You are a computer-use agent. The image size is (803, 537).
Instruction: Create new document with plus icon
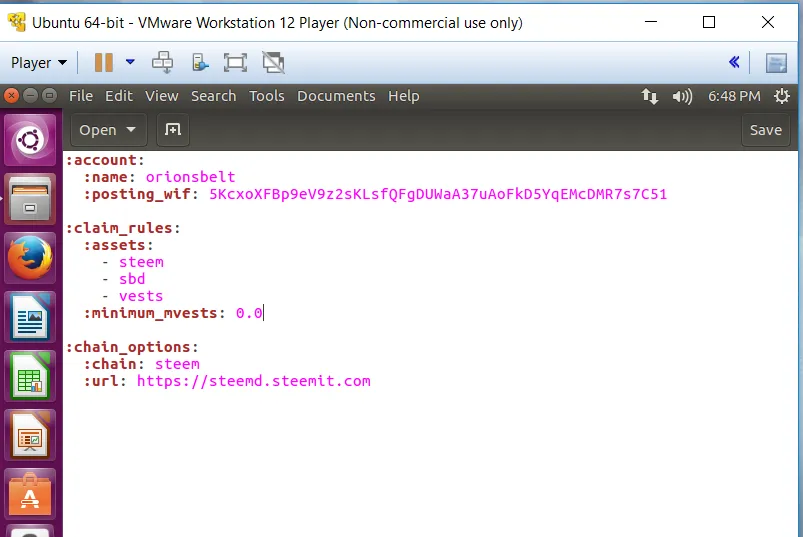tap(173, 130)
